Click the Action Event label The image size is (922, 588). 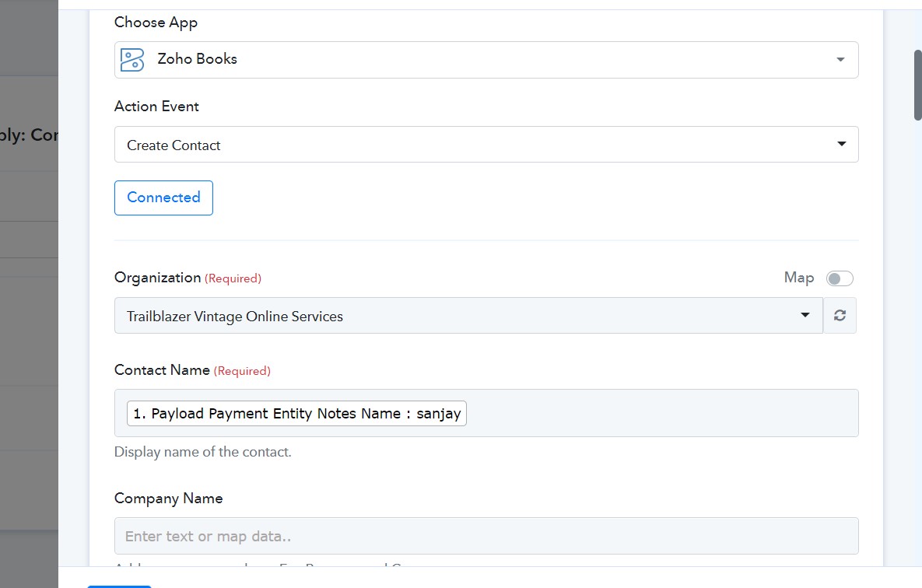coord(156,107)
